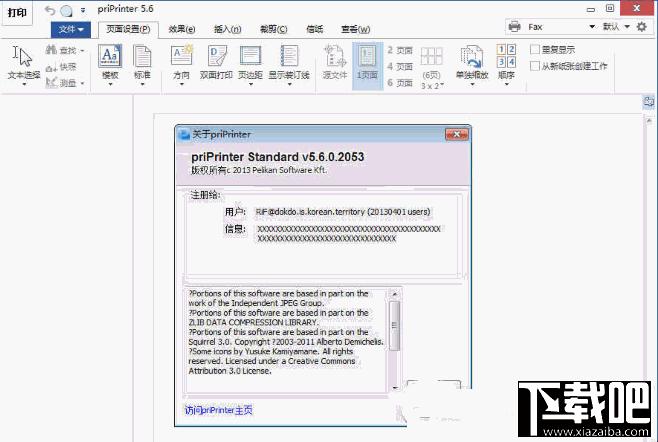Screen dimensions: 658x442
Task: Click the user name registration field
Action: coord(343,212)
